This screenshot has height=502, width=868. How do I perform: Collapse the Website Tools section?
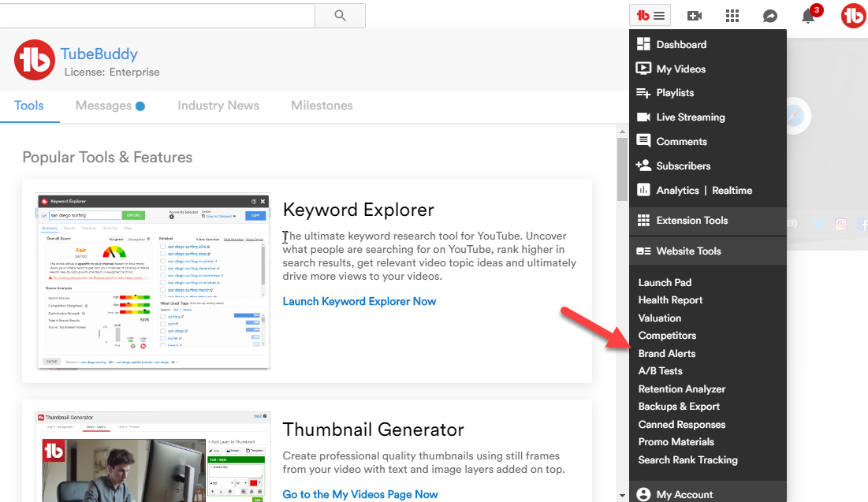pos(688,251)
